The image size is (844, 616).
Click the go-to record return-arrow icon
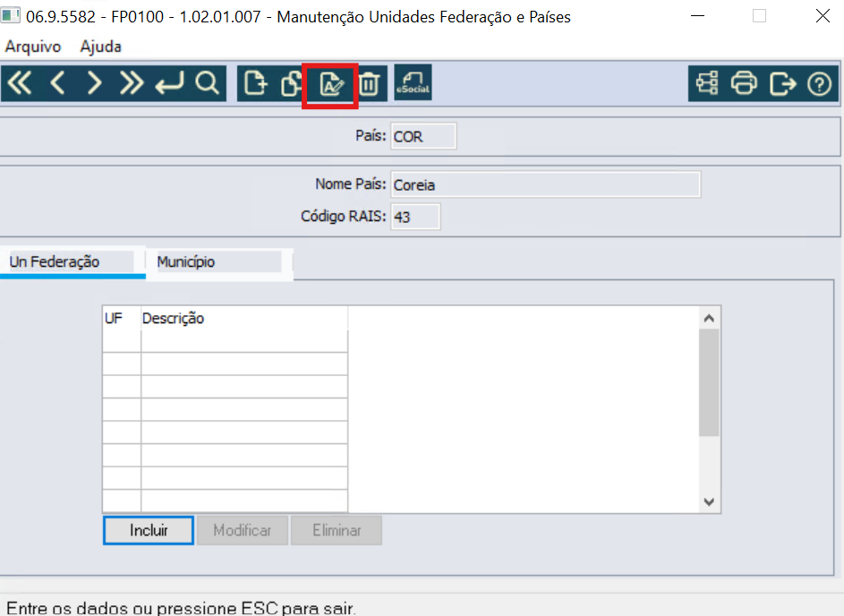169,83
